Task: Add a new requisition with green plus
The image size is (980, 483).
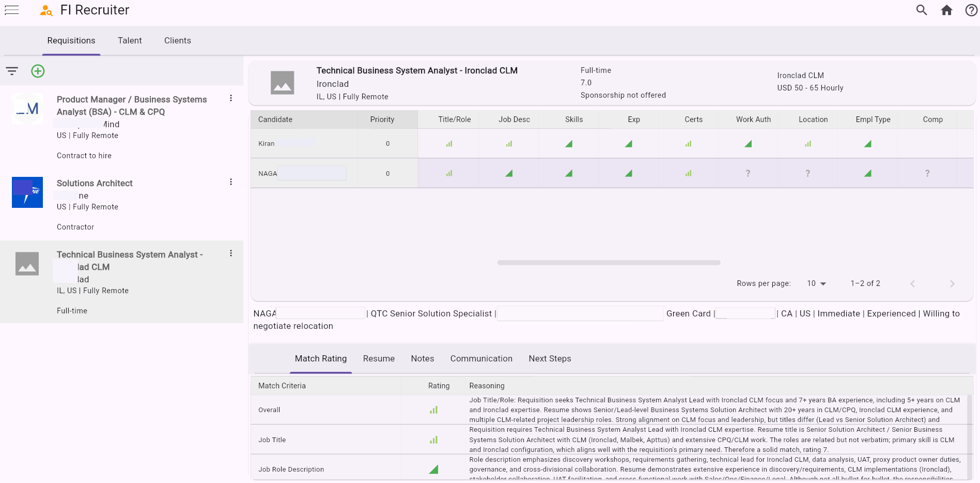Action: (38, 71)
